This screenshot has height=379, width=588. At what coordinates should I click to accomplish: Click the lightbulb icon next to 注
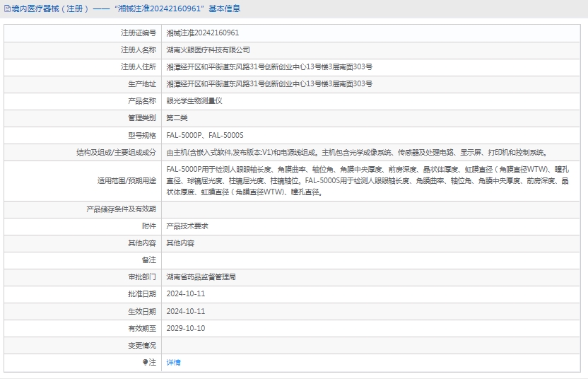pyautogui.click(x=146, y=362)
